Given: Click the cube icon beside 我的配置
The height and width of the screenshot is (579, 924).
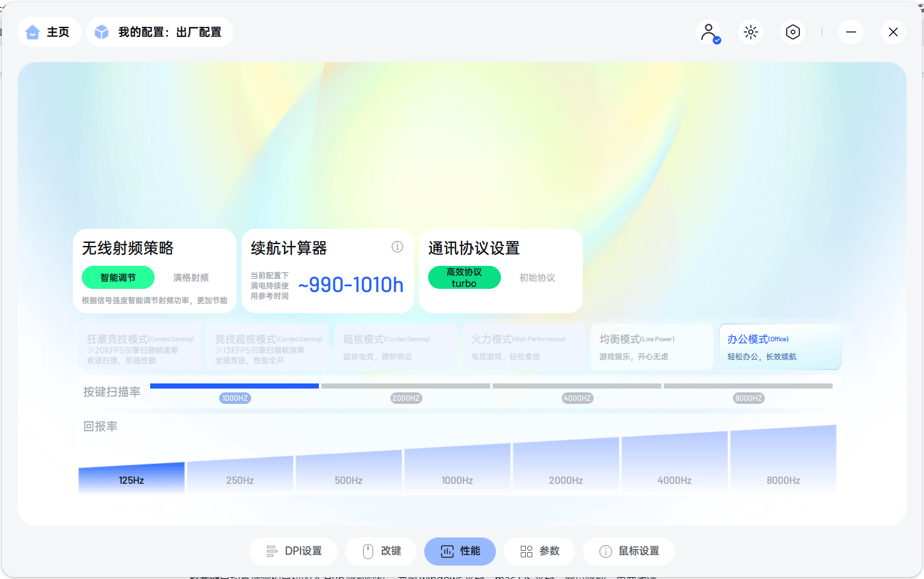Looking at the screenshot, I should (102, 31).
